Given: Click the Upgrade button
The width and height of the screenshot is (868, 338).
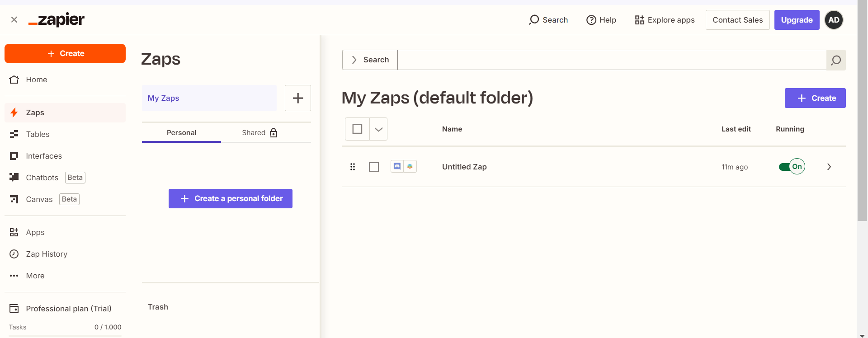Looking at the screenshot, I should click(797, 20).
